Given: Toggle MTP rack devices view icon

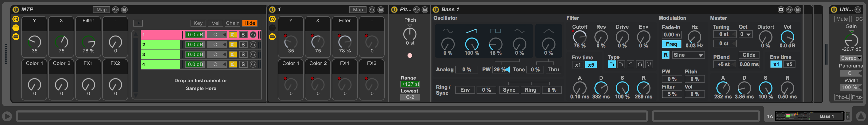Looking at the screenshot, I should [x=16, y=36].
